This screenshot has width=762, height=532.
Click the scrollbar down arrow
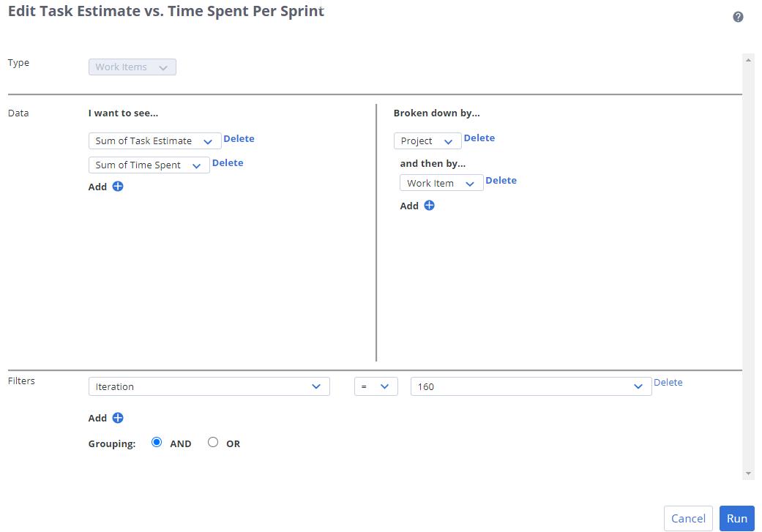click(x=749, y=473)
